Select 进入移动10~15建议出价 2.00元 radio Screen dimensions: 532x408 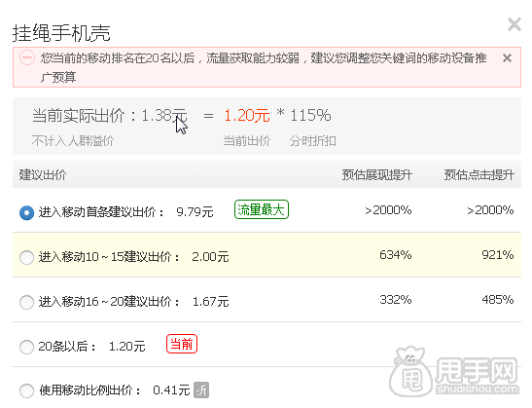[27, 257]
